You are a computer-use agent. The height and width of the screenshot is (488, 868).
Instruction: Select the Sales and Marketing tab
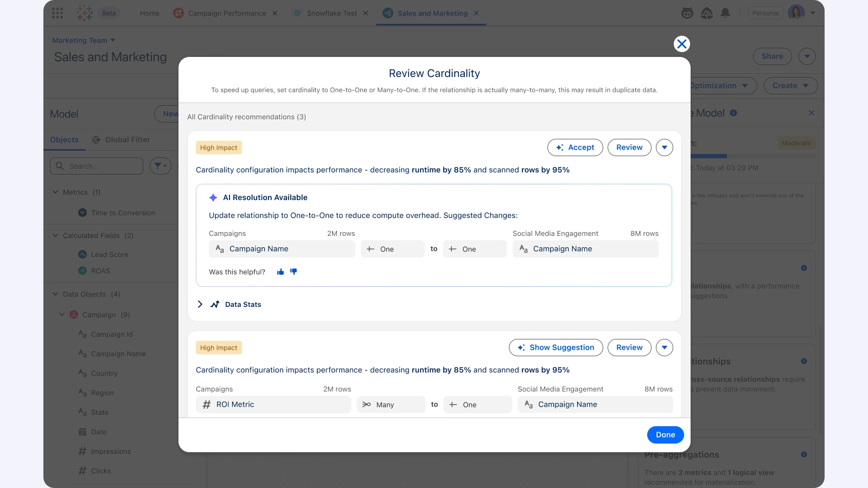(x=432, y=13)
